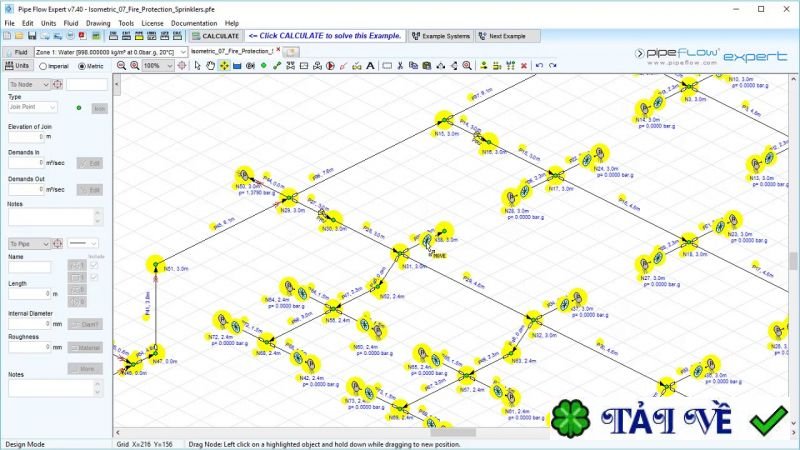Viewport: 800px width, 450px height.
Task: Click the crosshair beside To Node dropdown
Action: tap(58, 84)
